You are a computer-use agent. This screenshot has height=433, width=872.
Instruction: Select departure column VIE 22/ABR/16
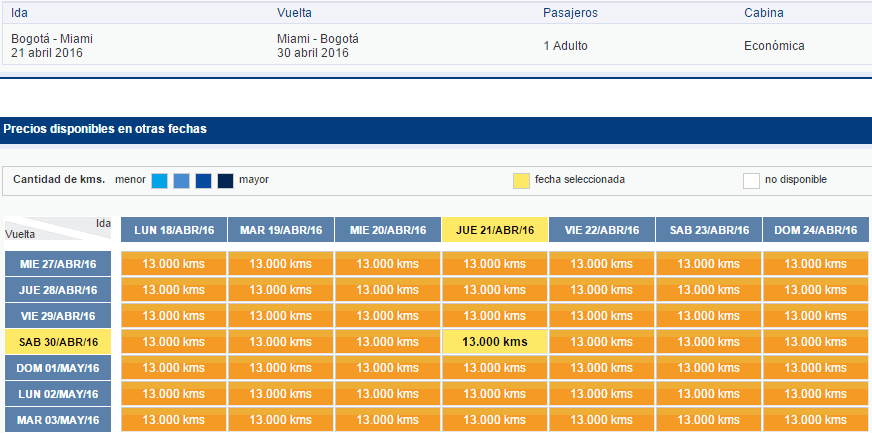click(x=602, y=230)
